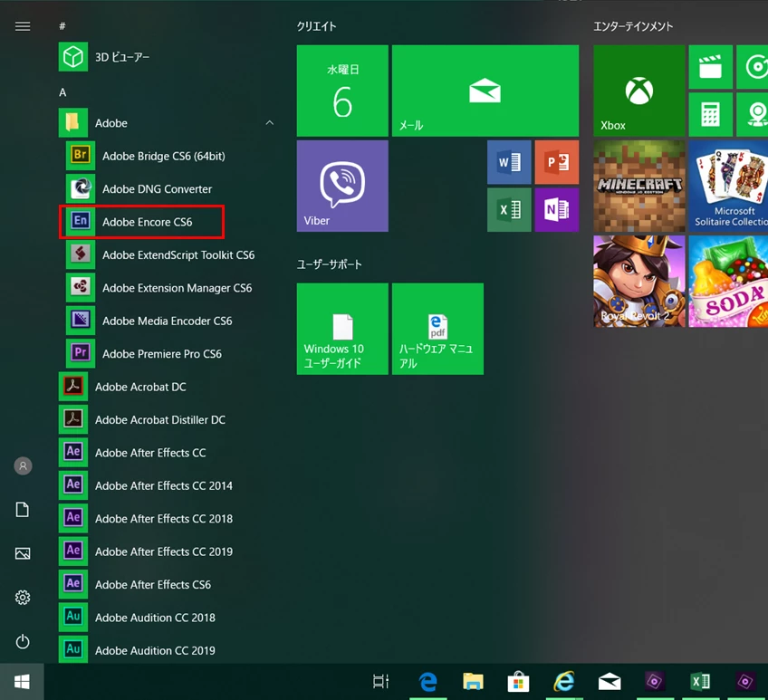Open Microsoft Store on taskbar
768x700 pixels.
coord(518,681)
